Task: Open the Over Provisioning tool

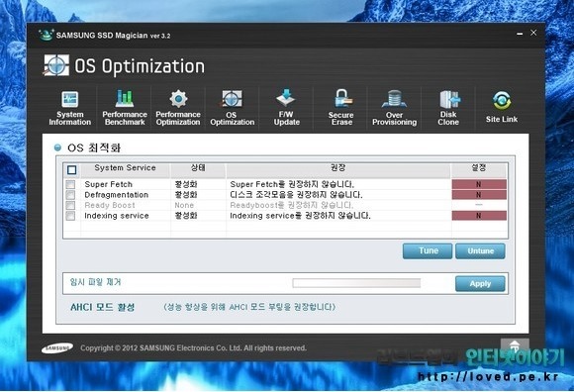Action: [394, 108]
